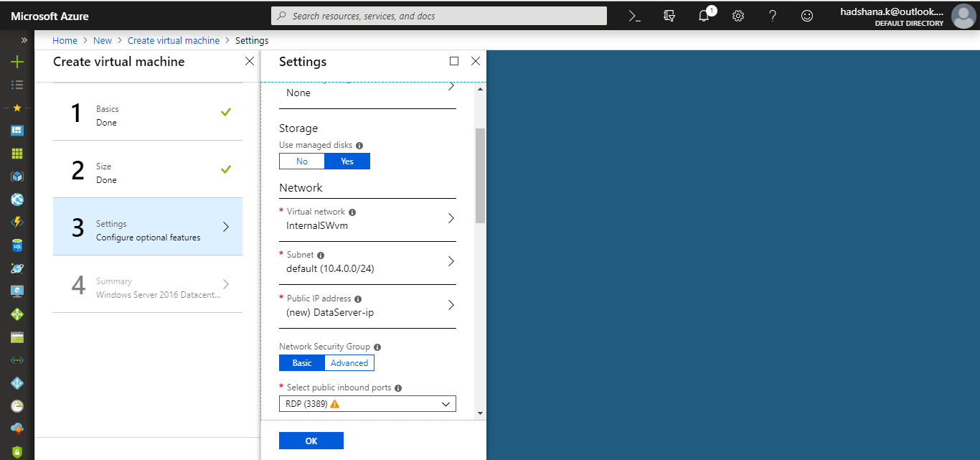Go to New breadcrumb link
980x460 pixels.
point(103,40)
